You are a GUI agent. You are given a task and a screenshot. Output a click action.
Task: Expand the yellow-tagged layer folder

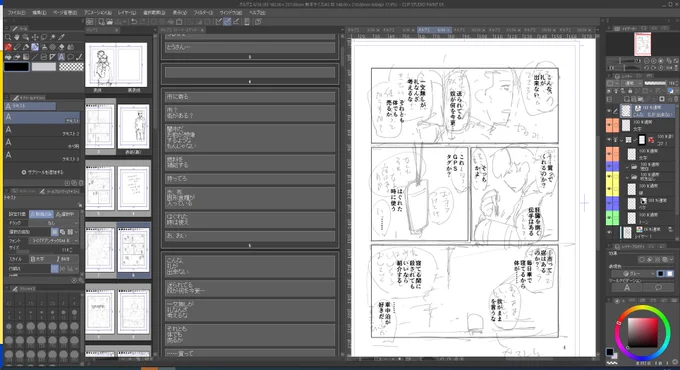point(627,177)
